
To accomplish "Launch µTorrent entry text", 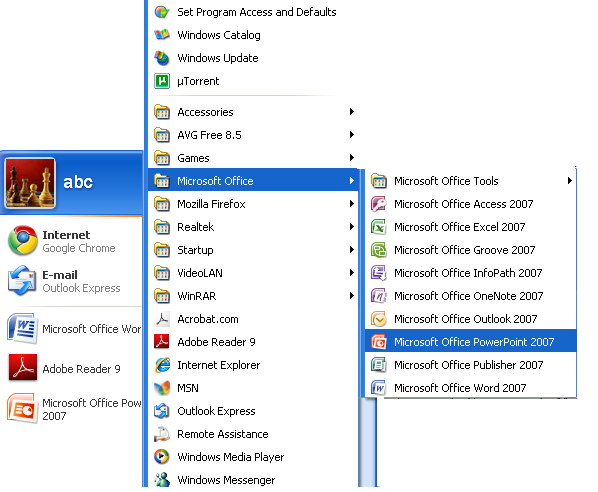I will (x=198, y=81).
